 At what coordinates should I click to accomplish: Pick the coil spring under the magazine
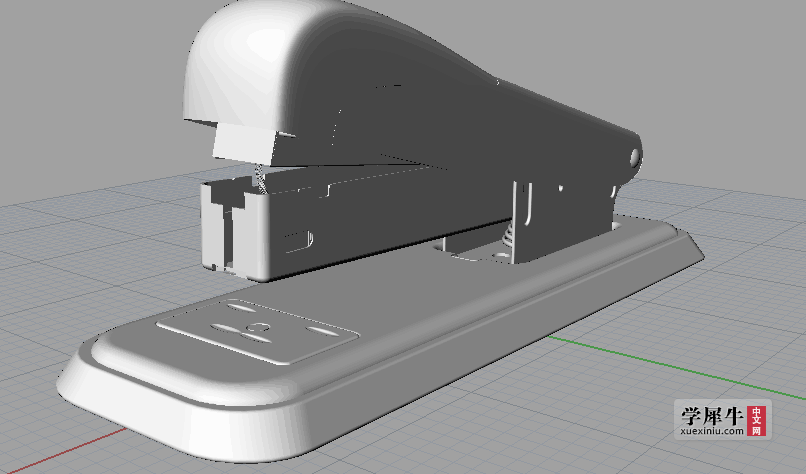point(507,235)
